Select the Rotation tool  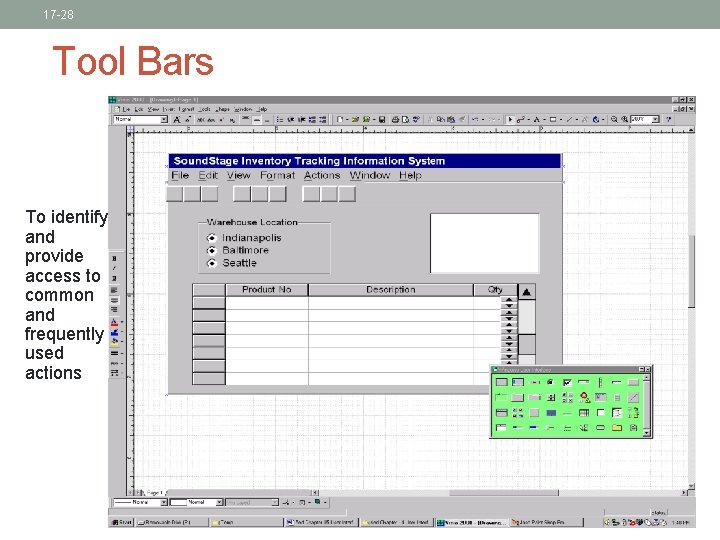[x=596, y=119]
